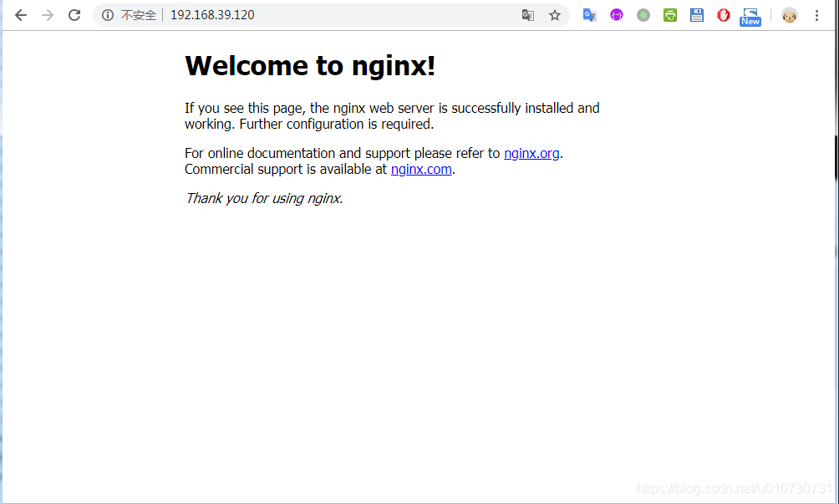Go back to the previous page
The image size is (839, 504).
click(21, 15)
